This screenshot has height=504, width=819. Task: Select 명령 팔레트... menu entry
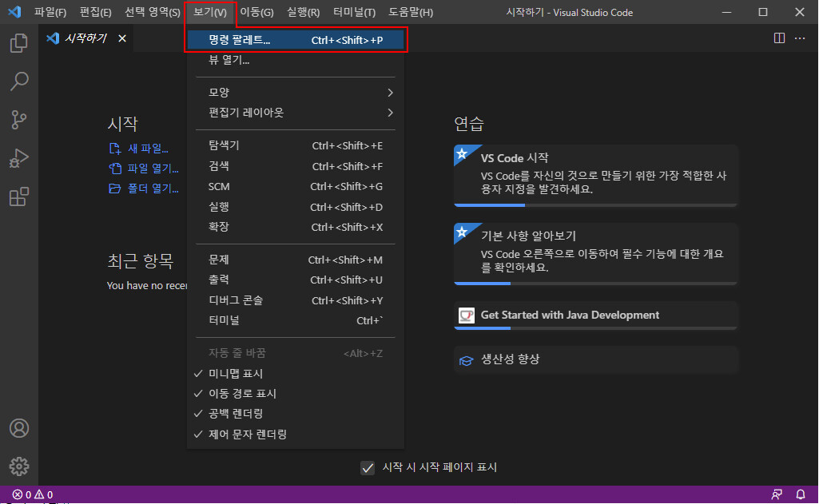(295, 40)
